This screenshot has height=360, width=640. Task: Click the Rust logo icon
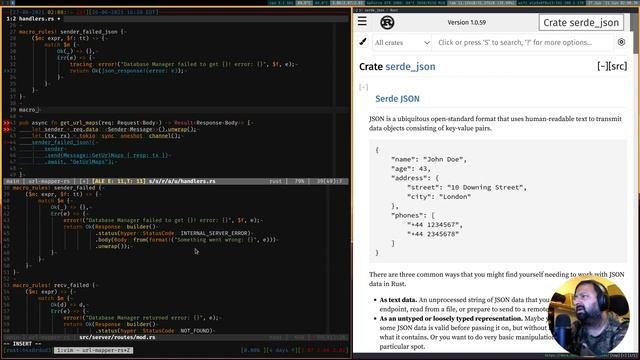point(387,22)
